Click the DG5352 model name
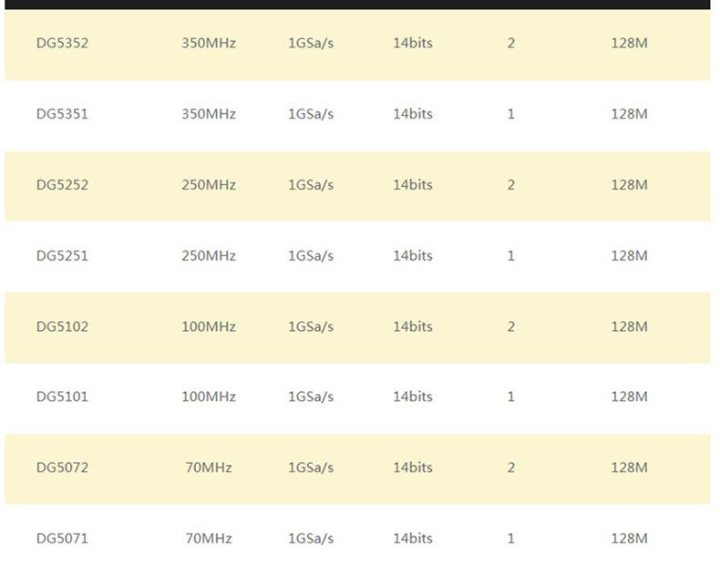Screen dimensions: 720x588 pos(62,43)
